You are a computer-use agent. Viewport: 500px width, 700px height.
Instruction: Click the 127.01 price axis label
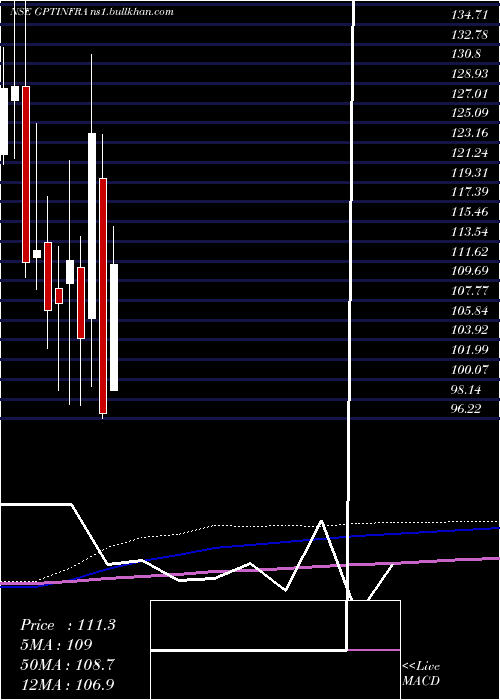[x=469, y=94]
